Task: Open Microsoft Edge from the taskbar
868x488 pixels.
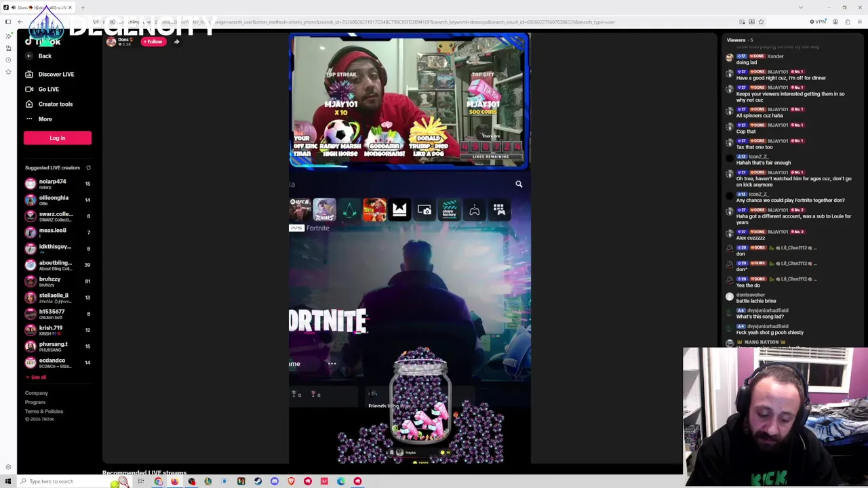Action: click(340, 481)
